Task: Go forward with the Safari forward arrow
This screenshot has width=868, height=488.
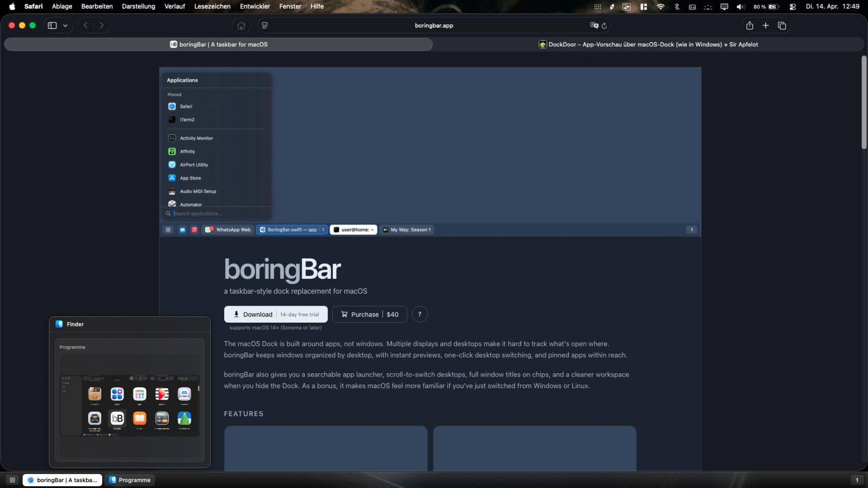Action: coord(101,26)
